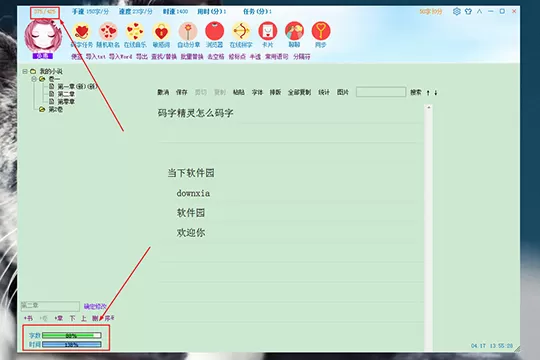
Task: Click the 时间 blue progress bar
Action: point(72,344)
